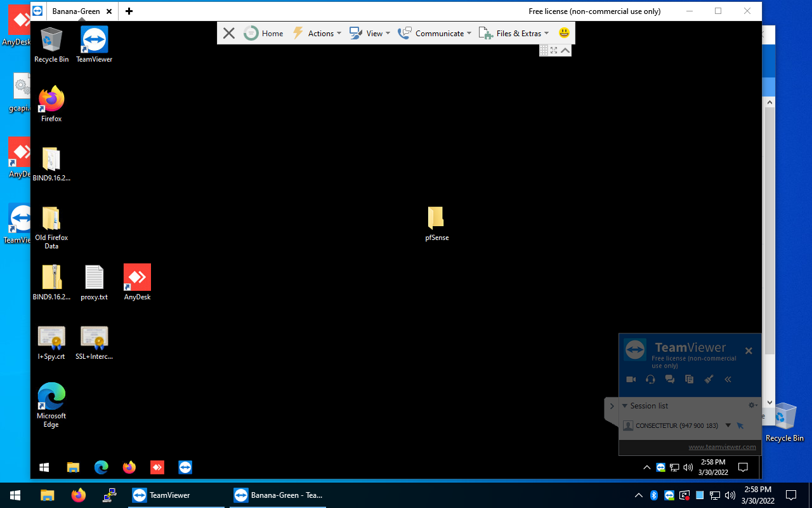Screen dimensions: 812x508
Task: Open voice over IP headset icon
Action: click(650, 379)
